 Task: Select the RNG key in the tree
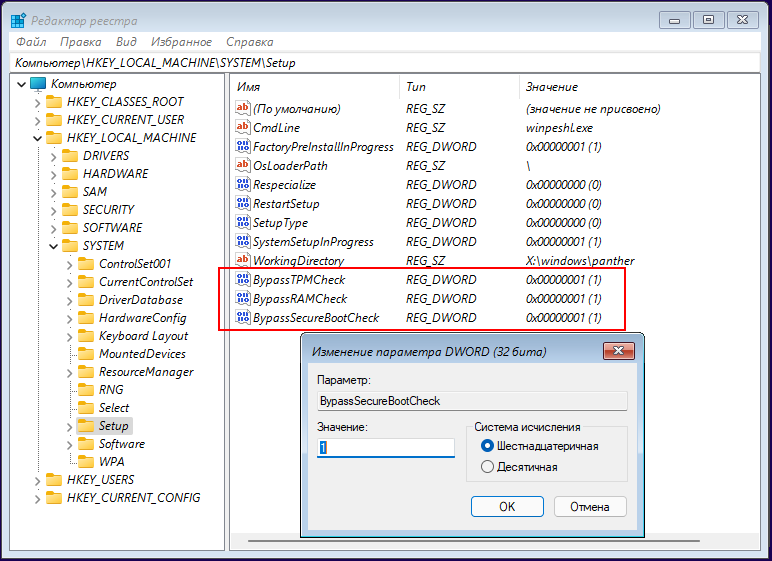(111, 390)
